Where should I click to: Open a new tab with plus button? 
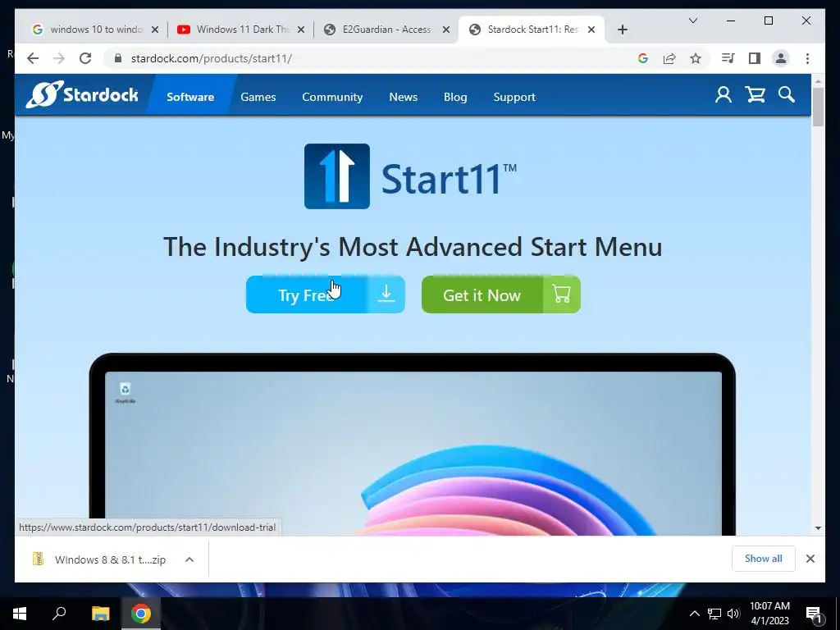[x=622, y=30]
